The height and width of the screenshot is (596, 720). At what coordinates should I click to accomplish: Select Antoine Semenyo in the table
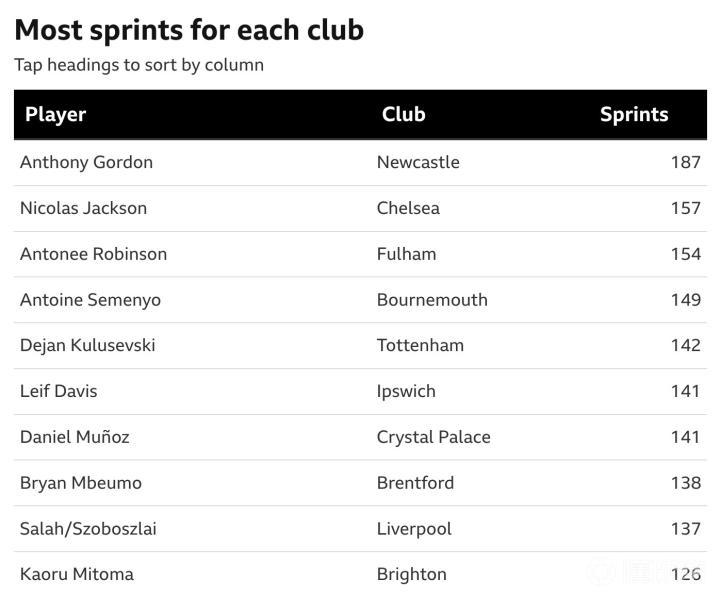coord(90,300)
